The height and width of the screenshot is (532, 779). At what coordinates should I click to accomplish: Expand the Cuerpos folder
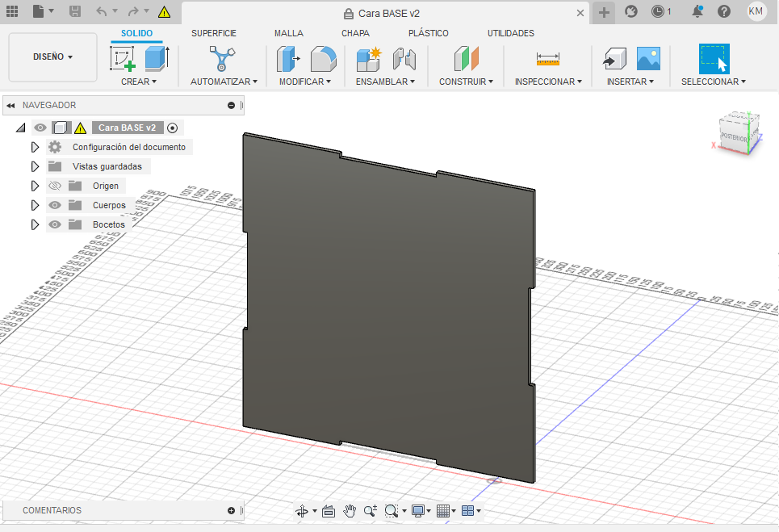coord(35,205)
